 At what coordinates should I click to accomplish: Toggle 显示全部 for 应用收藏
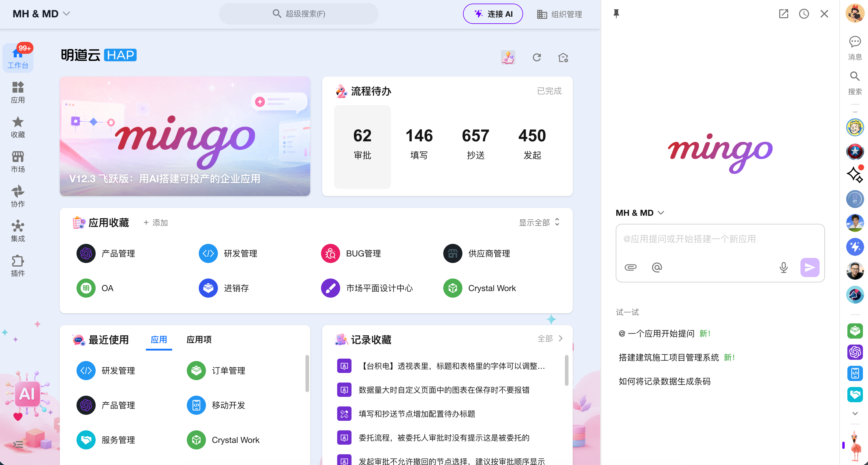pos(540,222)
